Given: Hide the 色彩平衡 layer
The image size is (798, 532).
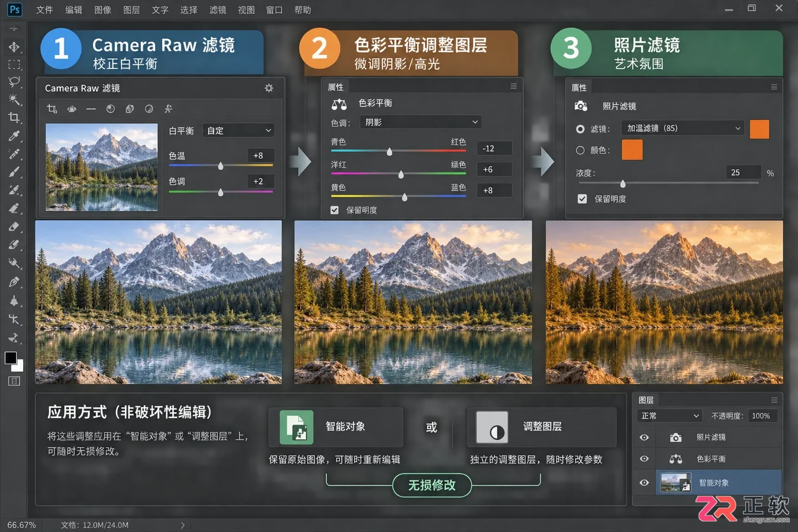Looking at the screenshot, I should (x=644, y=459).
